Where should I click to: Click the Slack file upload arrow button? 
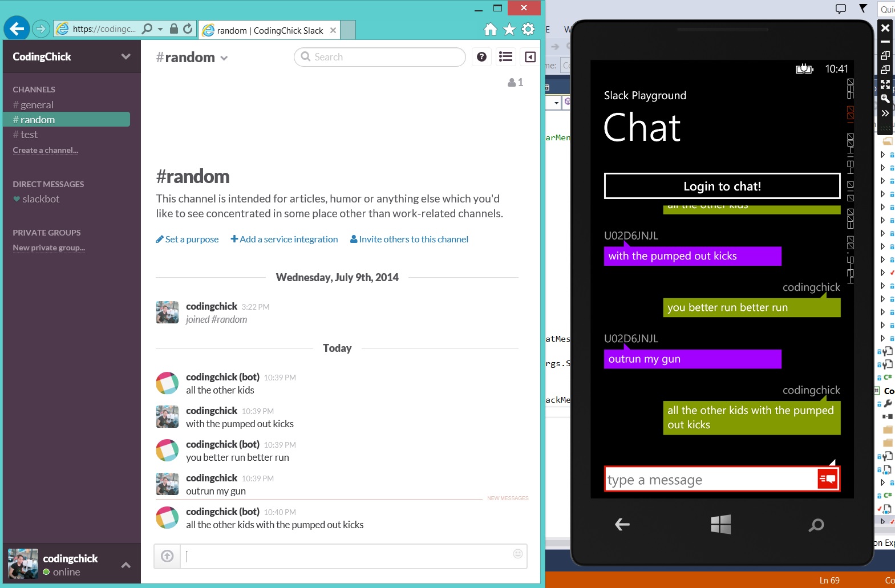tap(167, 556)
